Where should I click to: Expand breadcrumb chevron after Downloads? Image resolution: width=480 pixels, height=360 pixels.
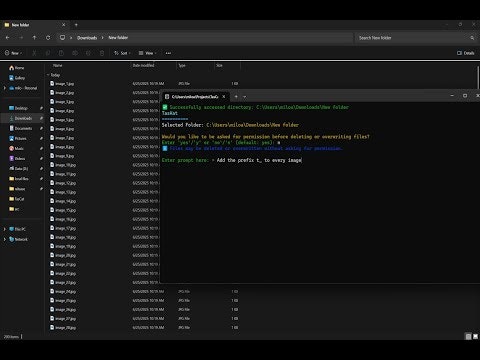(x=103, y=38)
